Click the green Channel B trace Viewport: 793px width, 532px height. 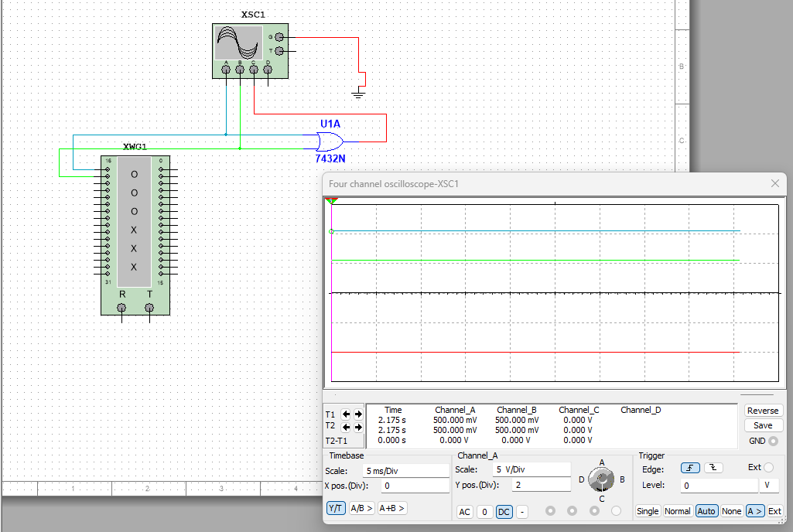coord(535,261)
